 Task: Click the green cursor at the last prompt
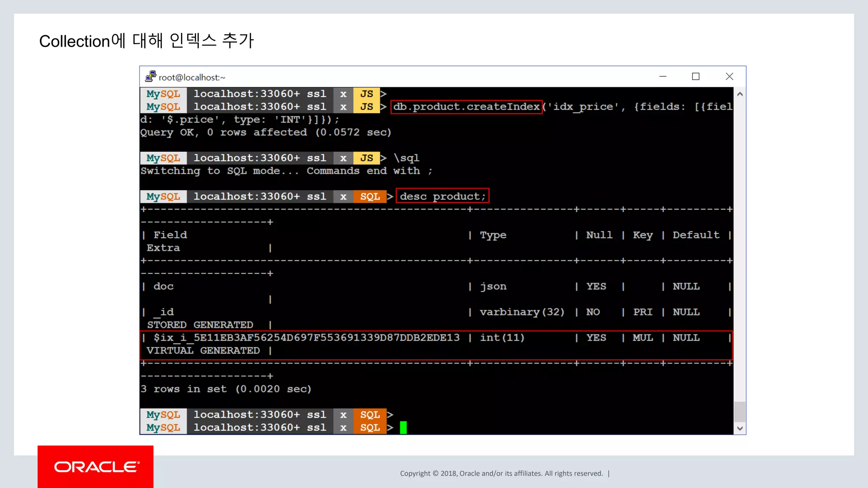click(x=403, y=427)
